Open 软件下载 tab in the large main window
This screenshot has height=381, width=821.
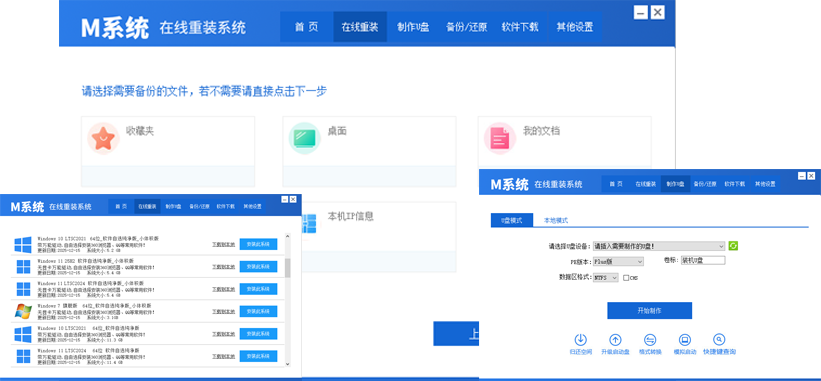tap(520, 27)
